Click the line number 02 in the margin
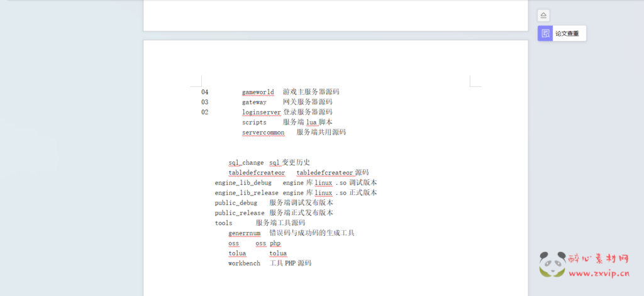Screen dimensions: 644x296 [205, 112]
